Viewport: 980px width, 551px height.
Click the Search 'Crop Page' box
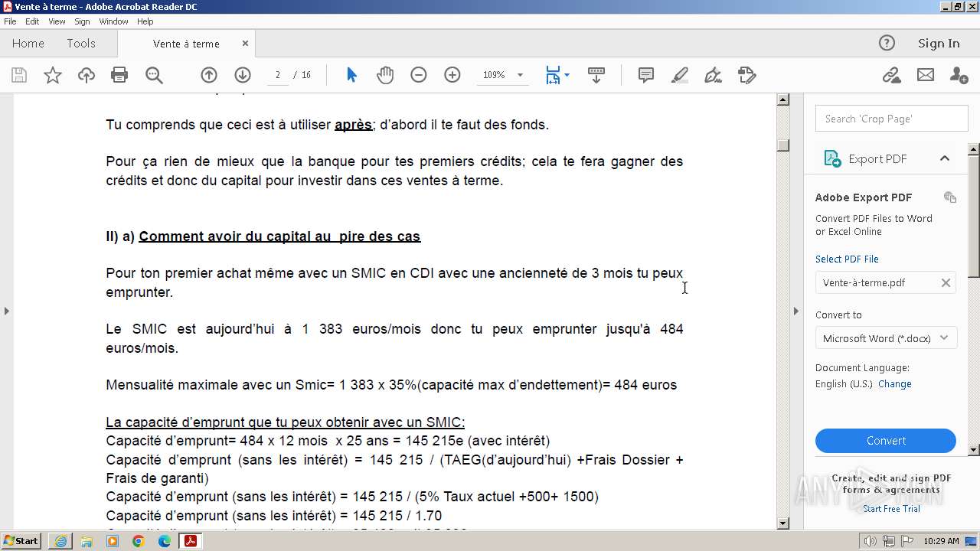click(x=892, y=119)
